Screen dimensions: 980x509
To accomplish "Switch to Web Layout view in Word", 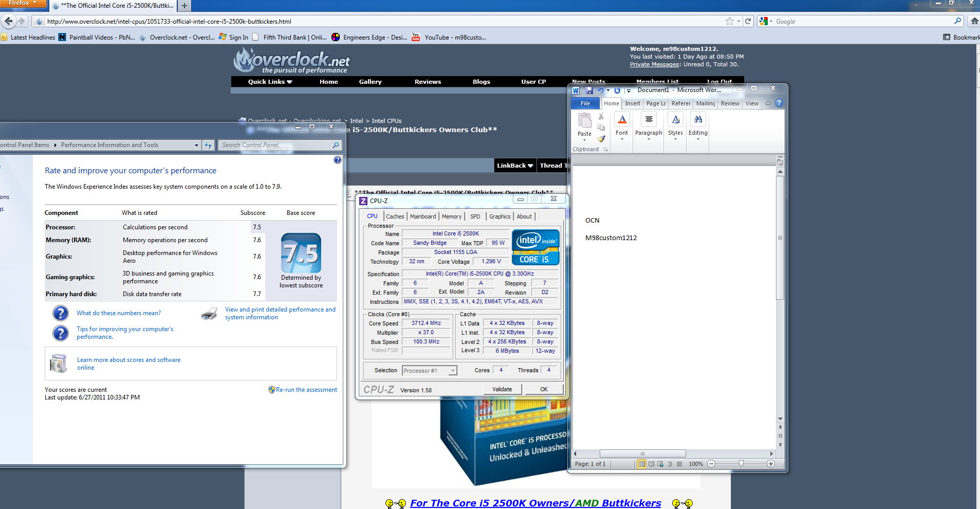I will coord(660,464).
